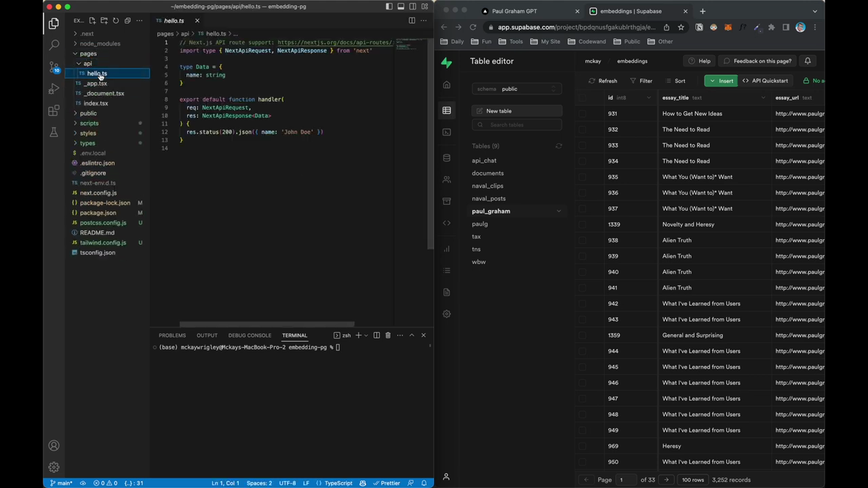
Task: Open index.tsx in the Explorer
Action: (96, 103)
